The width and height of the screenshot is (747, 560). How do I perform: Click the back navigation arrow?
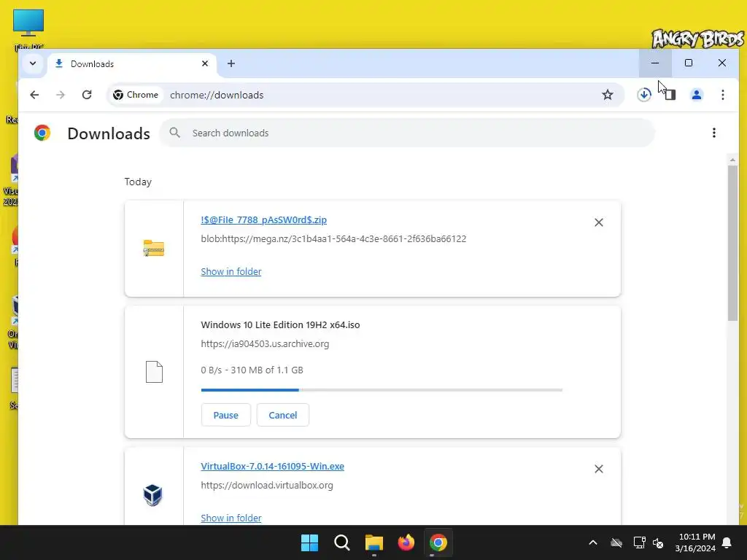34,95
